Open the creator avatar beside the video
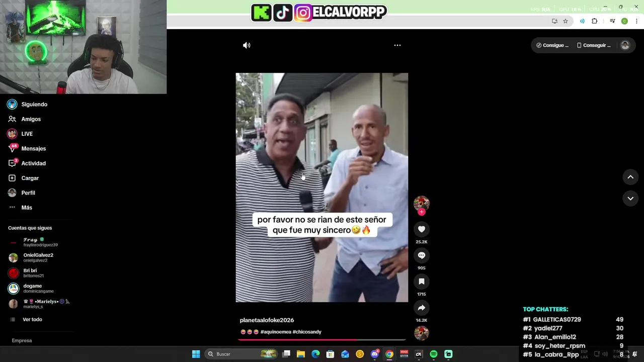 point(422,203)
